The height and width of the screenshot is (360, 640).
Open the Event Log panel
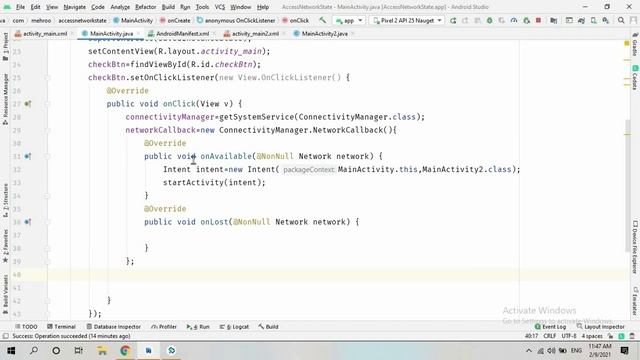point(550,327)
